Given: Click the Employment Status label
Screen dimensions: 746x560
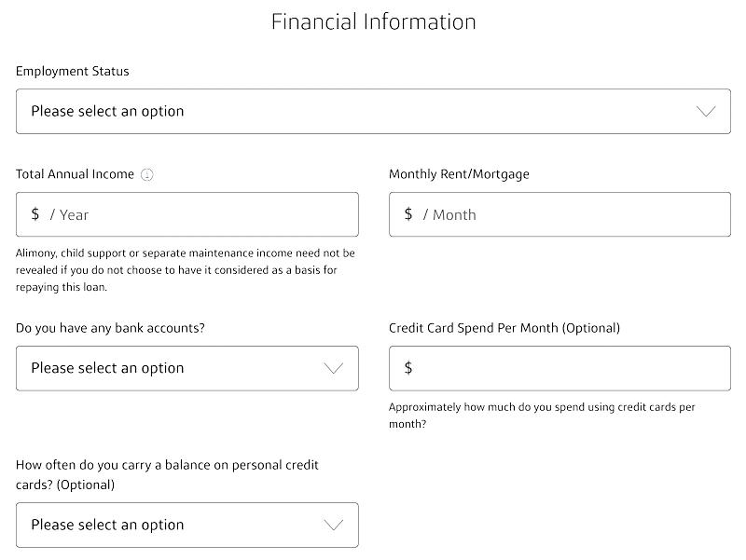Looking at the screenshot, I should 73,72.
